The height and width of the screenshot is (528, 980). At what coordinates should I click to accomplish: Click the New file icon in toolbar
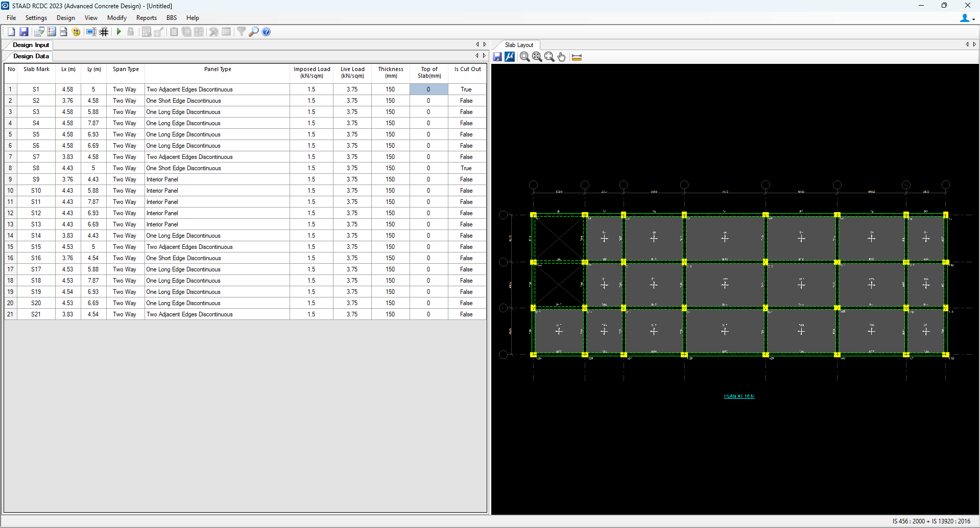point(11,32)
